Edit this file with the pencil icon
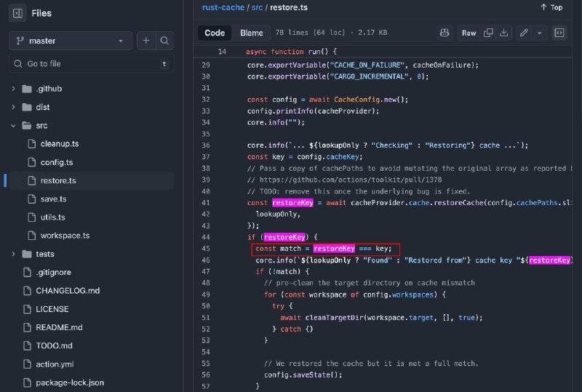The height and width of the screenshot is (392, 582). pyautogui.click(x=524, y=33)
